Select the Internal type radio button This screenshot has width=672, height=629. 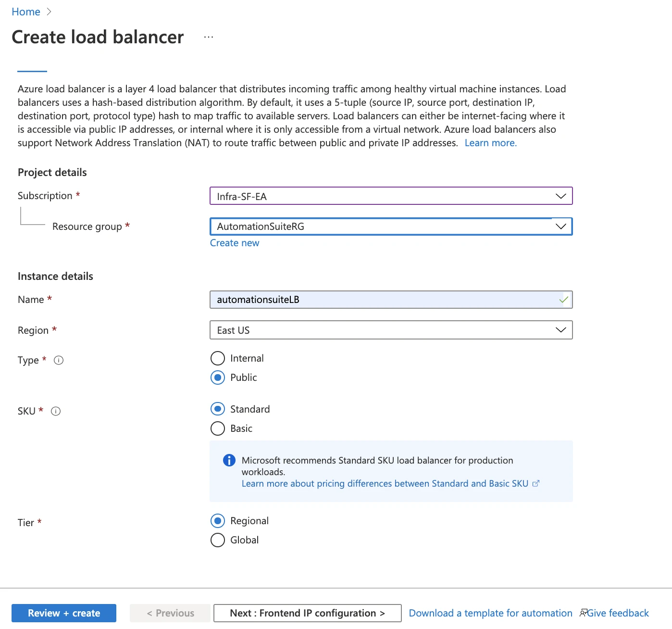[x=218, y=358]
